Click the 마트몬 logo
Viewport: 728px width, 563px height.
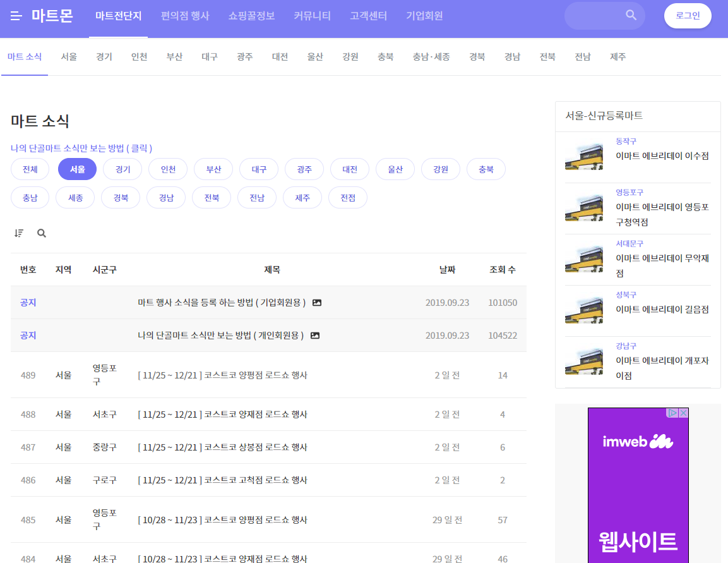[53, 16]
